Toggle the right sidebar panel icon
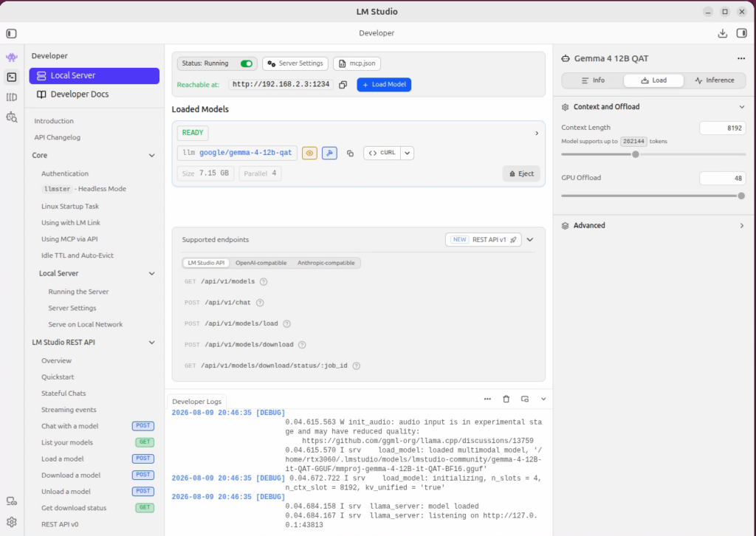Viewport: 756px width, 536px height. coord(741,33)
